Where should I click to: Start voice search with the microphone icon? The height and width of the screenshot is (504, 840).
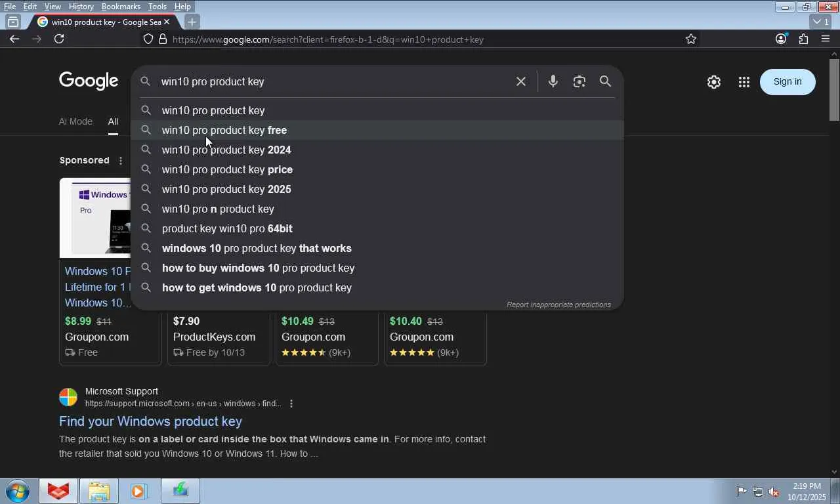(553, 81)
